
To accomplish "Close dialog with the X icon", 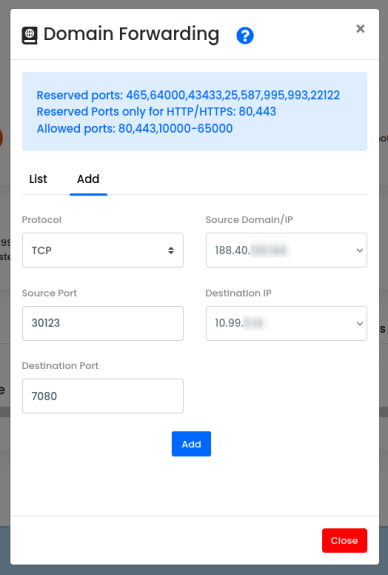I will click(x=360, y=29).
